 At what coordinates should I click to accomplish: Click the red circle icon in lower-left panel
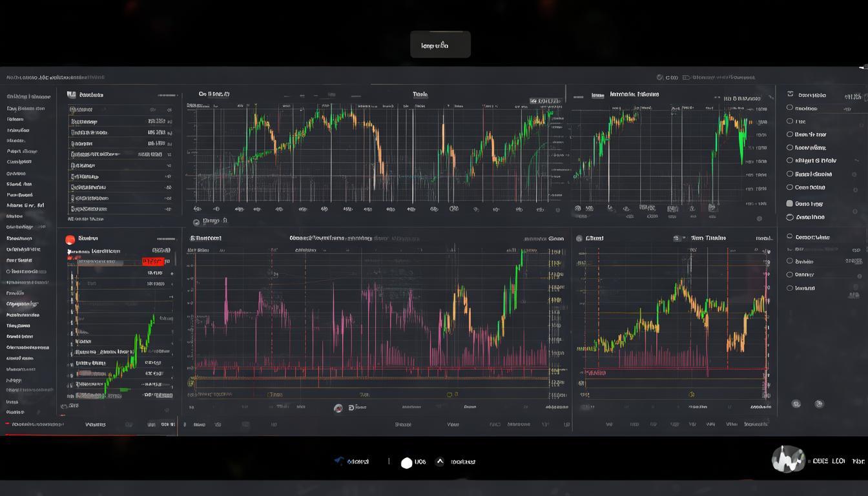click(70, 240)
